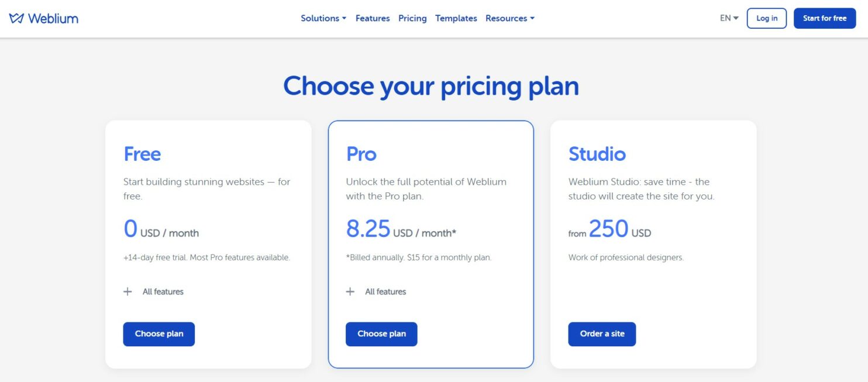Expand All features under the Pro plan
The image size is (868, 382).
point(386,291)
